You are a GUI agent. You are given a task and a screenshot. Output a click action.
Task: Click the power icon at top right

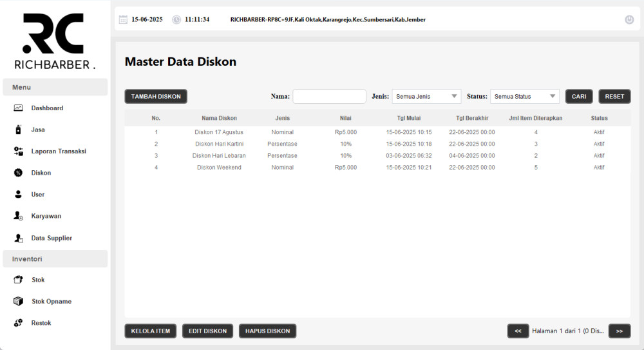[629, 19]
